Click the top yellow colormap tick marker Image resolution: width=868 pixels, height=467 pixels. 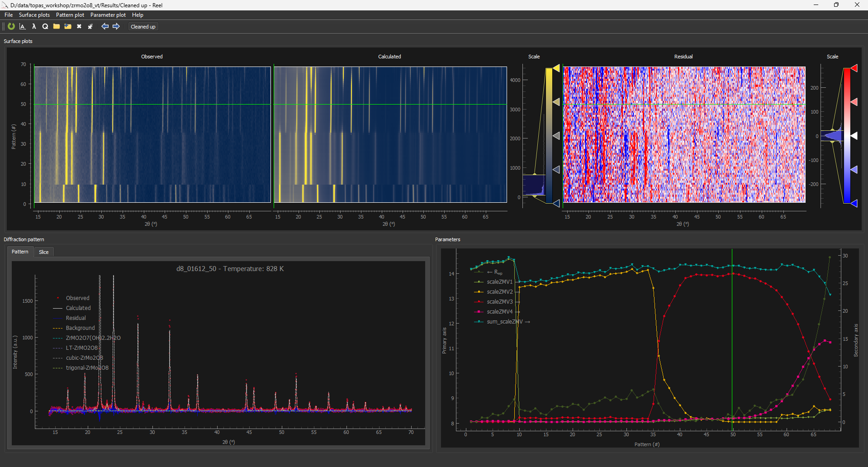click(556, 68)
